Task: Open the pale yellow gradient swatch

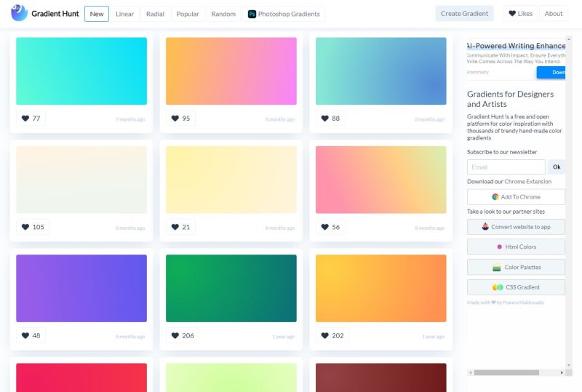Action: (x=231, y=180)
